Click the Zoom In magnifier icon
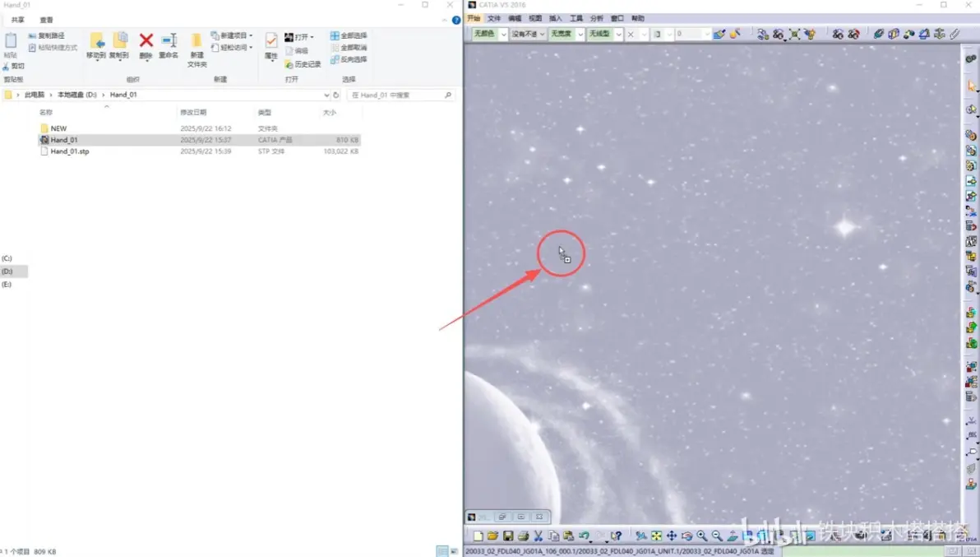The width and height of the screenshot is (980, 557). tap(702, 536)
